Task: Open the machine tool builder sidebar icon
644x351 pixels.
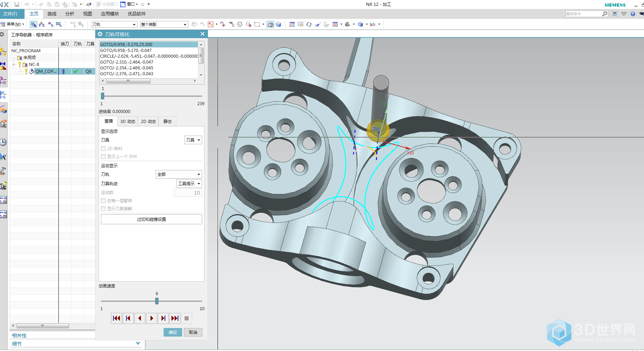Action: click(3, 124)
